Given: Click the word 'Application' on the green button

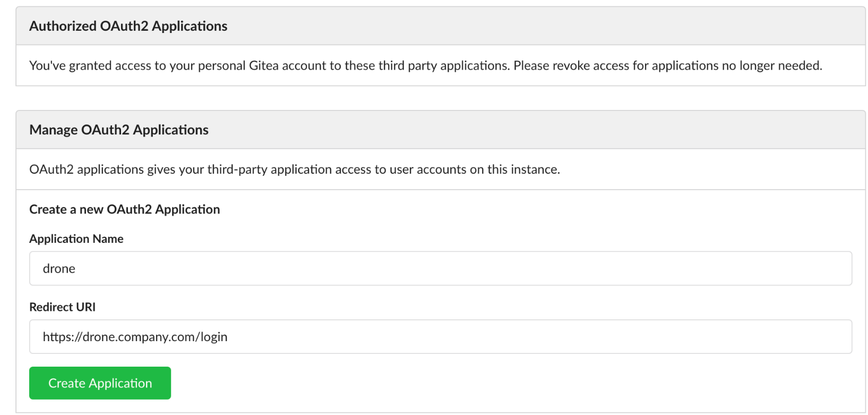Looking at the screenshot, I should tap(121, 383).
